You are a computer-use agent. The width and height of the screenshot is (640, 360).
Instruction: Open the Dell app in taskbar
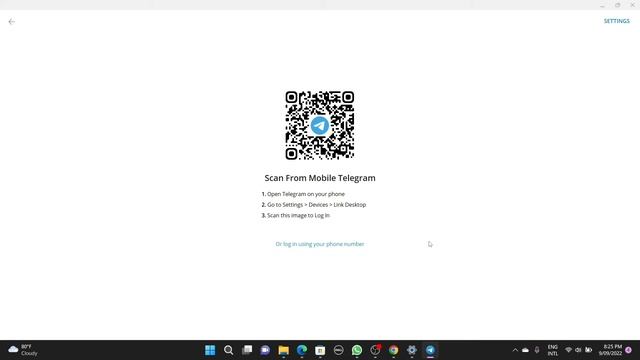(338, 350)
